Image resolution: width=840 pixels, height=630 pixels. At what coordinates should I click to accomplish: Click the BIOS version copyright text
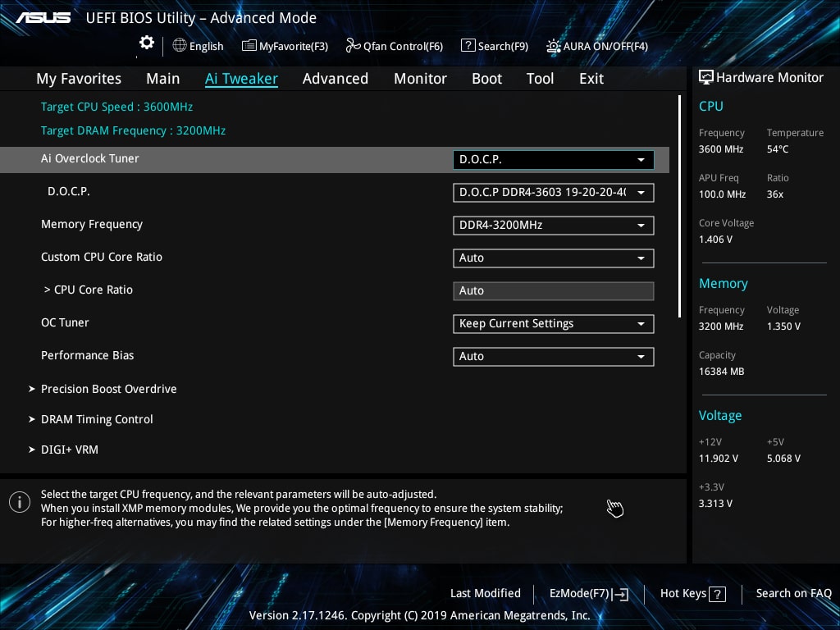[x=419, y=615]
